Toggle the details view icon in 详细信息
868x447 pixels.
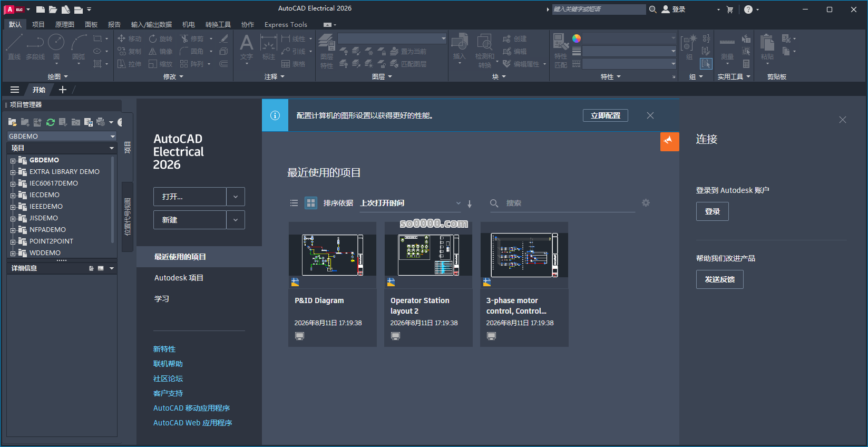(x=91, y=268)
